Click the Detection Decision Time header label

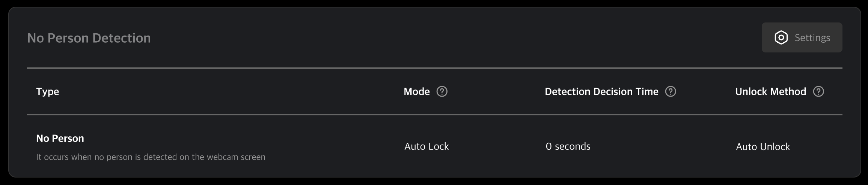pyautogui.click(x=601, y=92)
